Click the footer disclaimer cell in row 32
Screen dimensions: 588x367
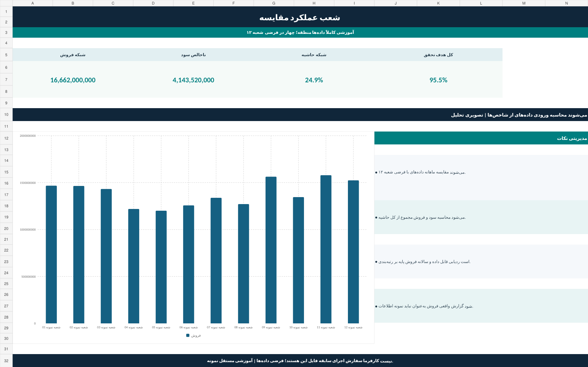[300, 361]
